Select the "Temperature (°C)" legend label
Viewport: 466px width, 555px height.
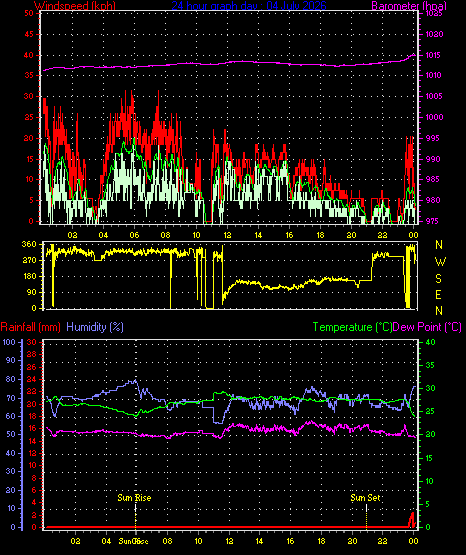pos(353,327)
